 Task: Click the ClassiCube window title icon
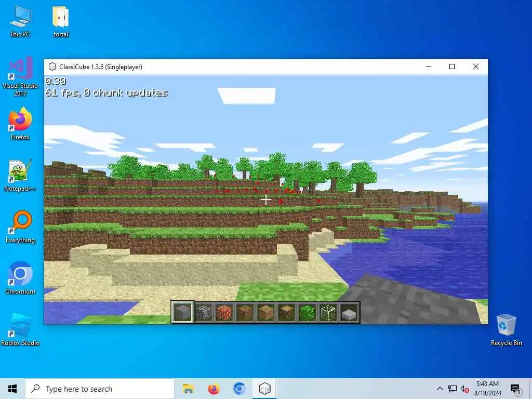pyautogui.click(x=52, y=67)
